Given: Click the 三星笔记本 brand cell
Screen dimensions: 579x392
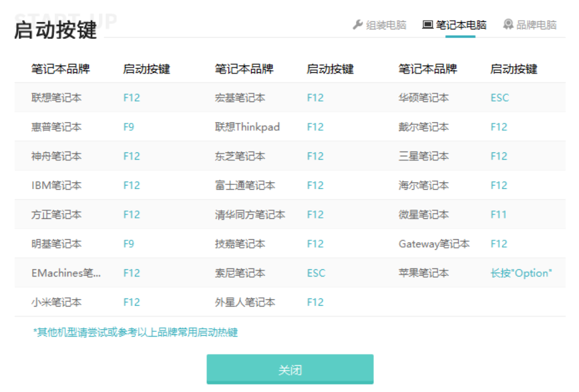Looking at the screenshot, I should coord(423,156).
